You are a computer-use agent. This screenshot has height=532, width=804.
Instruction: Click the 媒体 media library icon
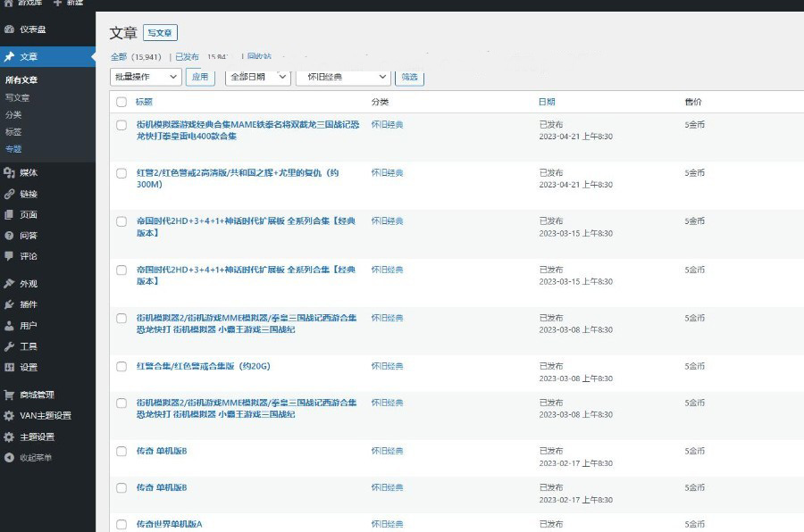10,172
